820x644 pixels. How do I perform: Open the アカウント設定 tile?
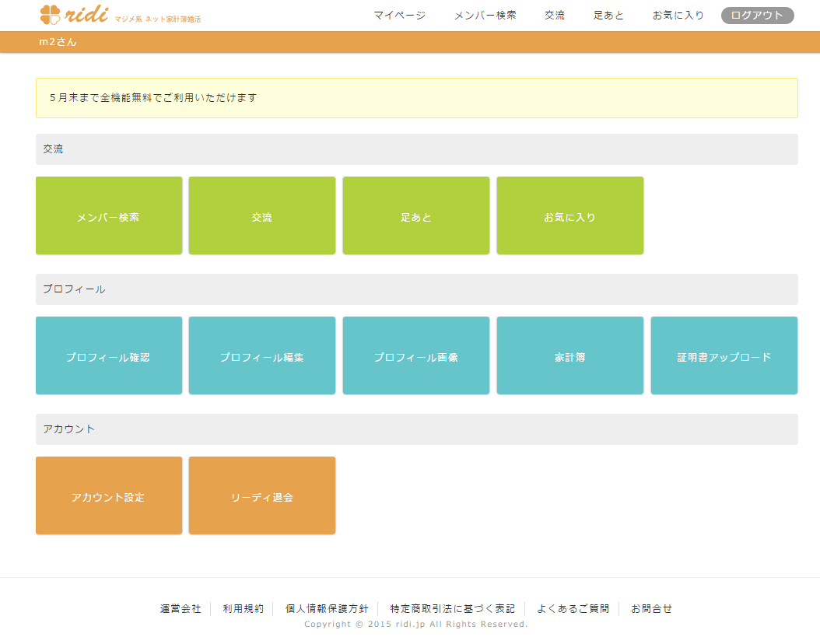pyautogui.click(x=109, y=495)
